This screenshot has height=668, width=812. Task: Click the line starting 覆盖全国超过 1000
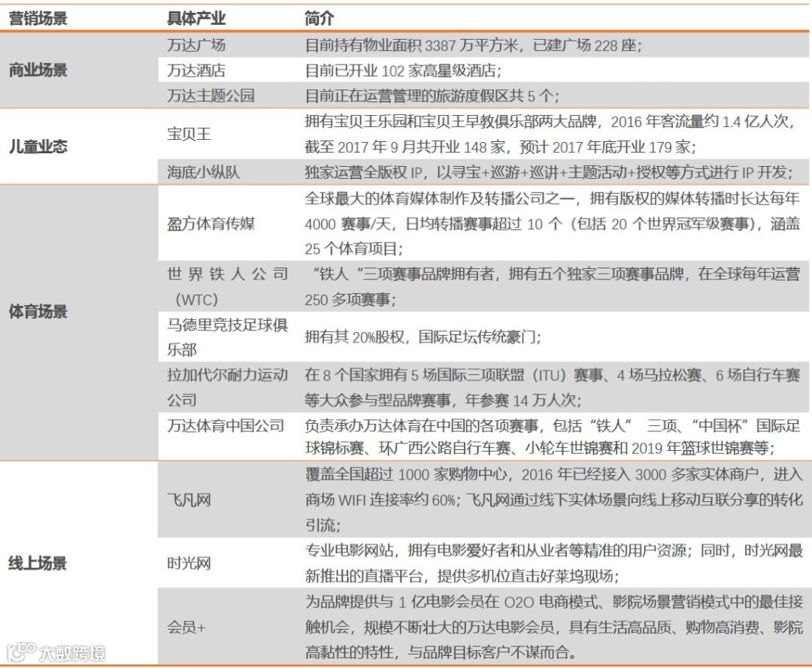[553, 474]
